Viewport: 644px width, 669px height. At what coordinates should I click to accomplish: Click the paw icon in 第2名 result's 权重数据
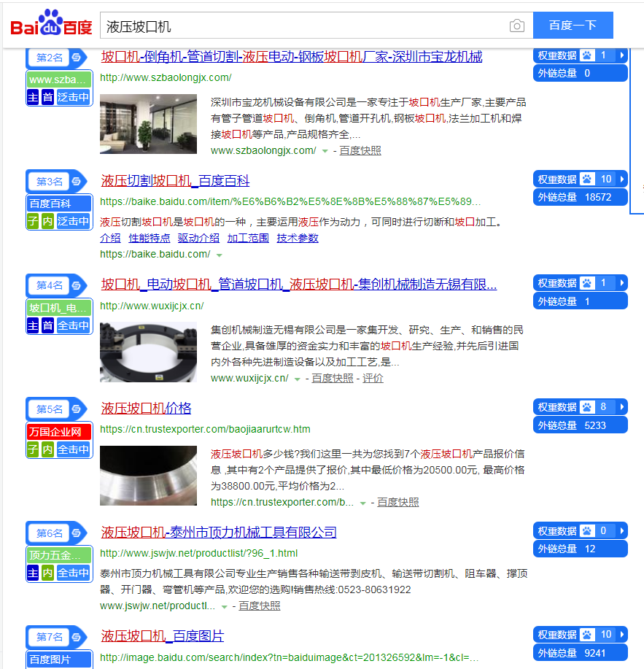[587, 55]
